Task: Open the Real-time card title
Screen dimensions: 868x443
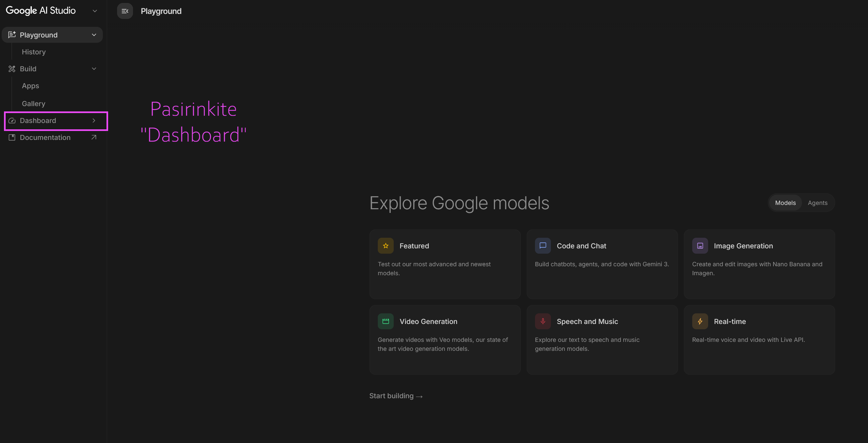Action: 730,321
